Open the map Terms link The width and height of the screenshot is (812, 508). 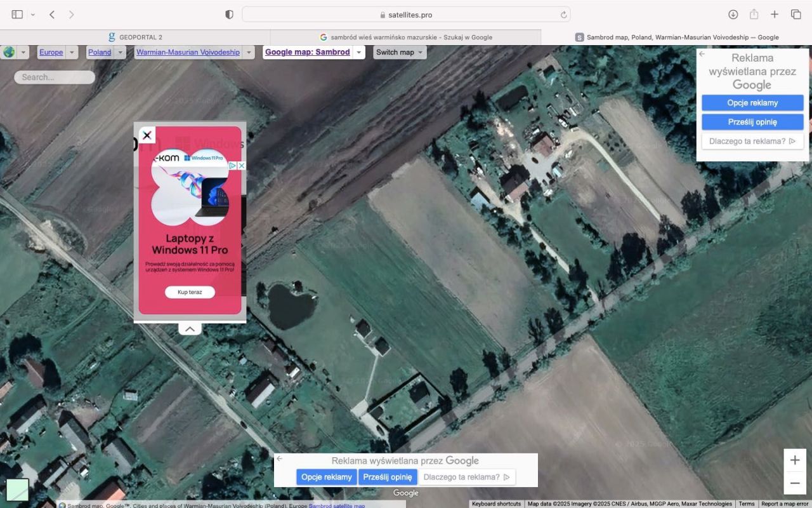click(747, 504)
